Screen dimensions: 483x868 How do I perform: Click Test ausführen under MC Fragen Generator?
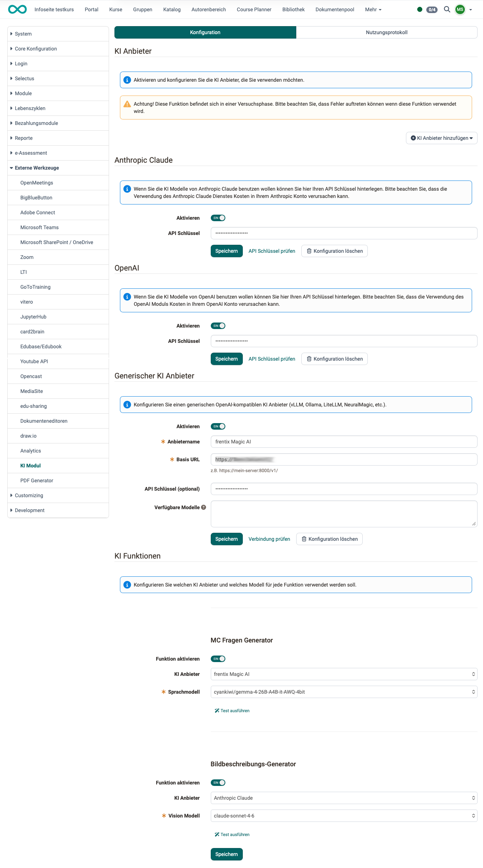232,711
